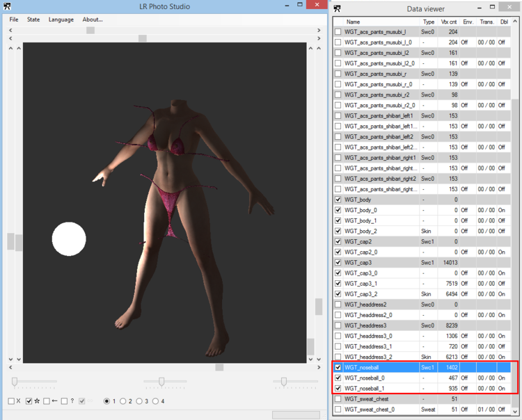Image resolution: width=522 pixels, height=420 pixels.
Task: Open the About... menu
Action: pyautogui.click(x=93, y=19)
